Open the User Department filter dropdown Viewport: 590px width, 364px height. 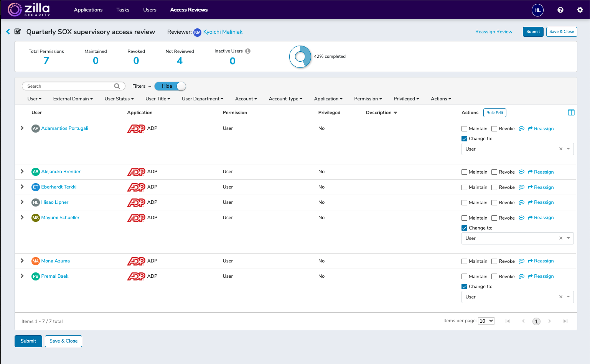tap(203, 98)
